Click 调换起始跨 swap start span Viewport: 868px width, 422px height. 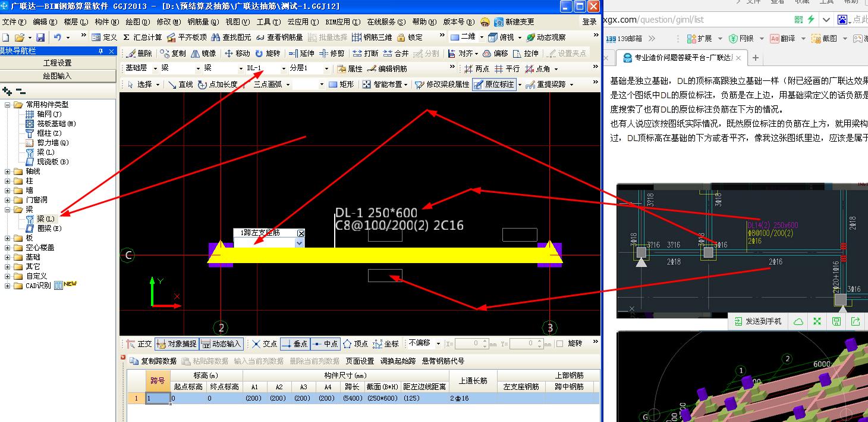(x=398, y=361)
